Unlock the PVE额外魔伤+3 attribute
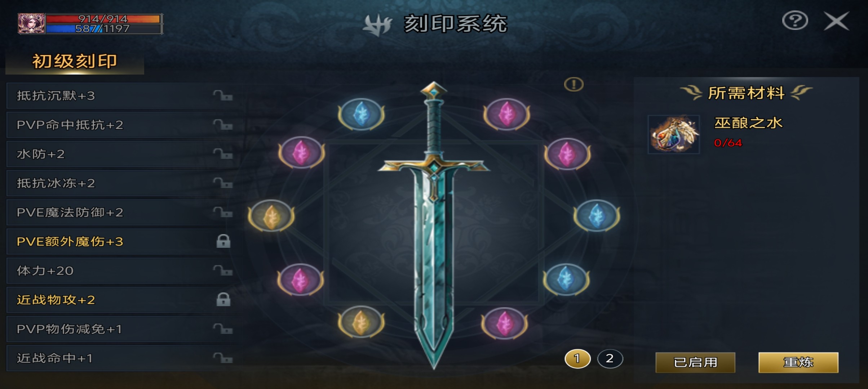This screenshot has height=389, width=868. click(x=223, y=241)
